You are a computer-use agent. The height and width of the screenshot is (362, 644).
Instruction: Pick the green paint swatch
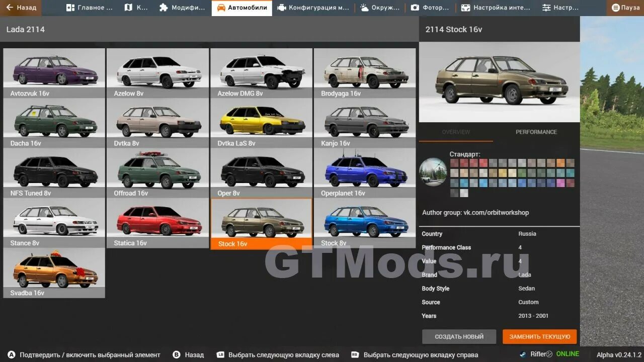(522, 173)
